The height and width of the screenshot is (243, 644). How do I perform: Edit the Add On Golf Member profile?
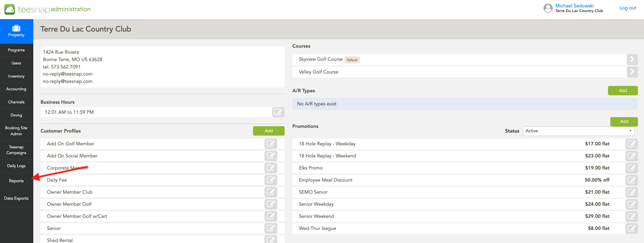(271, 144)
